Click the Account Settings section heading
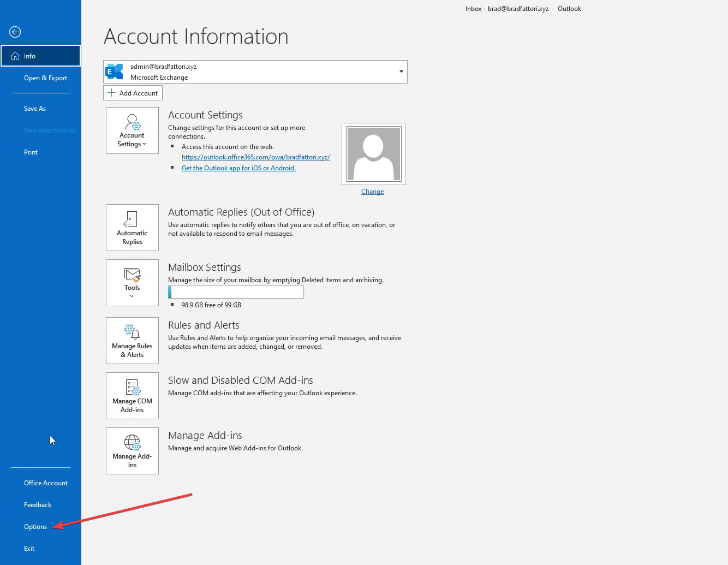The width and height of the screenshot is (728, 565). (205, 115)
